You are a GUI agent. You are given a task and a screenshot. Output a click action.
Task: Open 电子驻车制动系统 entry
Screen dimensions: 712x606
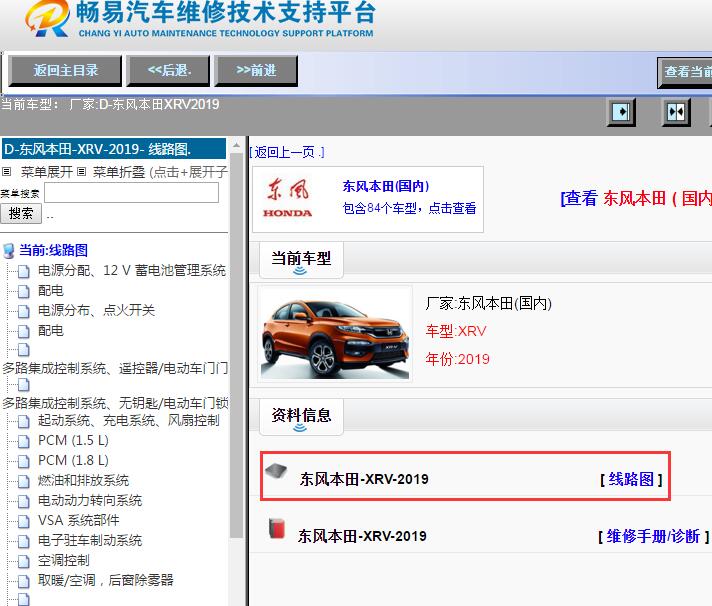[90, 540]
